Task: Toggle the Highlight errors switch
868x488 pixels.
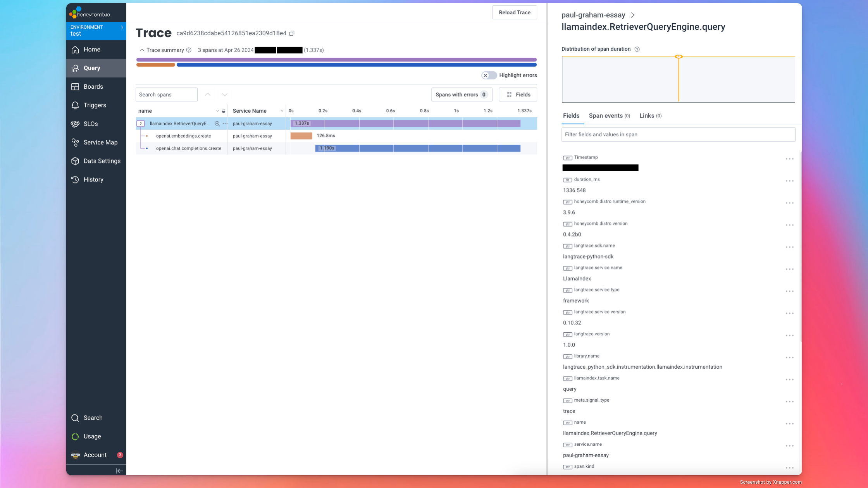Action: [x=489, y=76]
